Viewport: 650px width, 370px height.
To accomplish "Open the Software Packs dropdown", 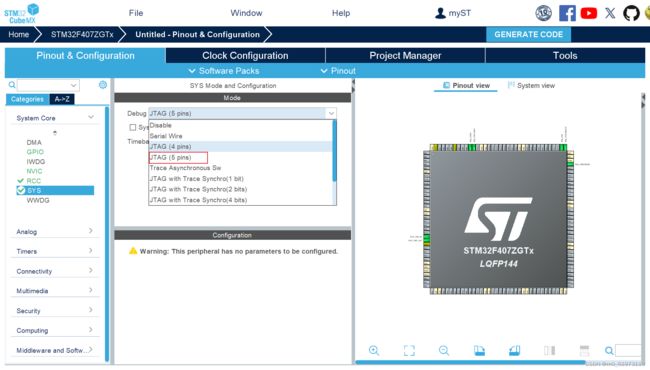I will [x=224, y=71].
